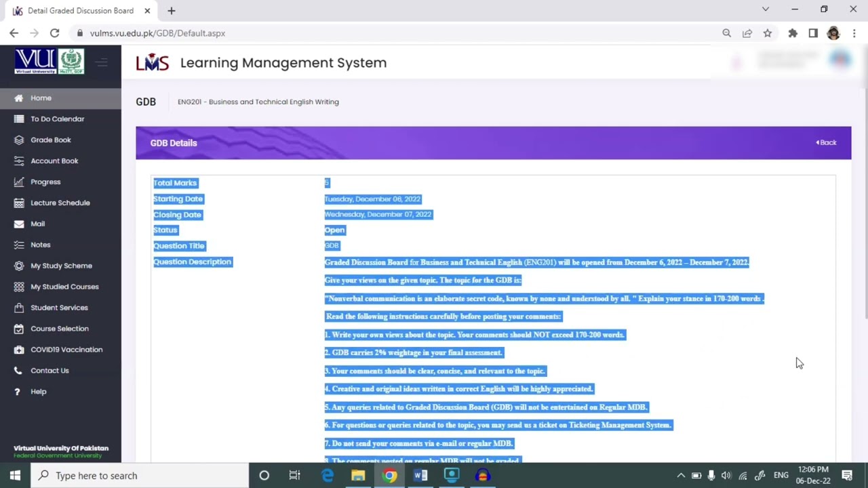Click My Study Scheme gear icon
This screenshot has width=868, height=488.
click(x=18, y=266)
